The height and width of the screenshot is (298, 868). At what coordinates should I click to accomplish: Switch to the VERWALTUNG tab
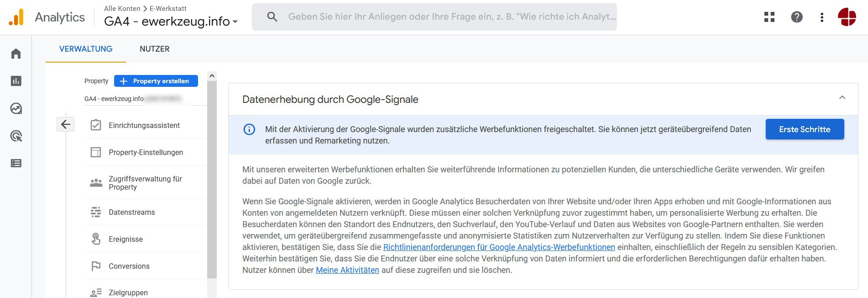point(86,49)
